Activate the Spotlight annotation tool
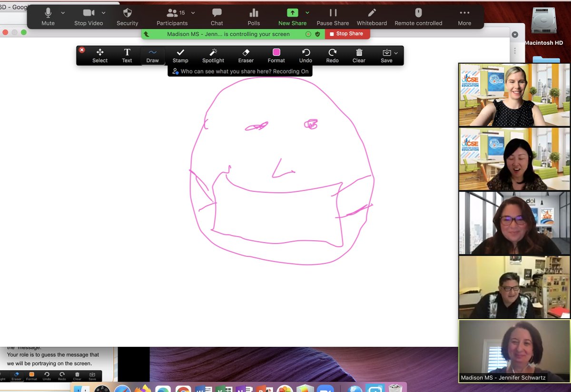 (x=213, y=56)
